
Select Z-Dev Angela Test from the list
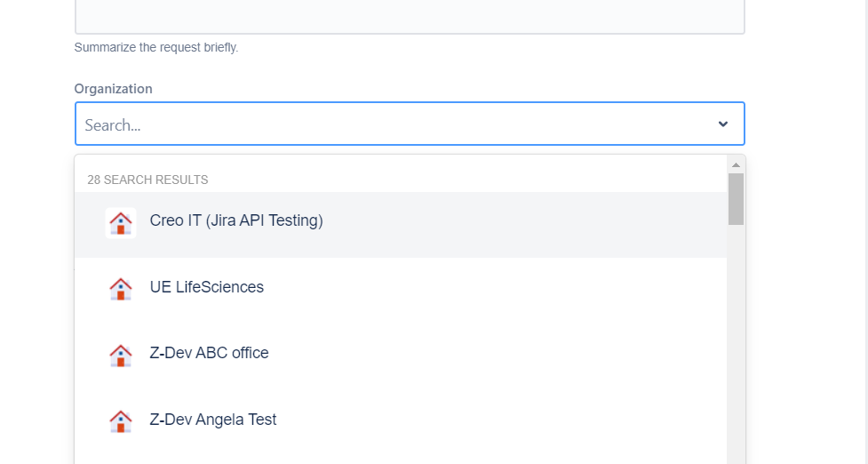tap(213, 420)
